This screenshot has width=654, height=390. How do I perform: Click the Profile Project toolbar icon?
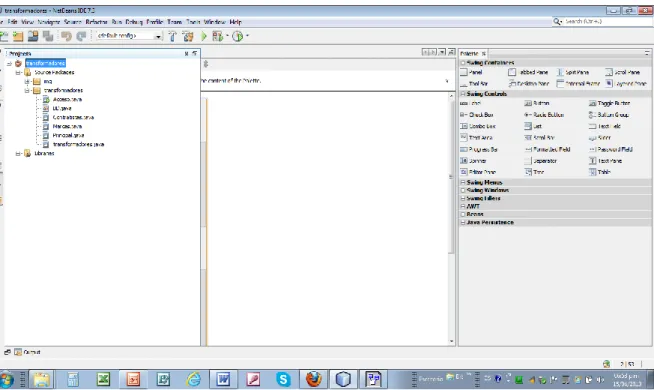238,37
